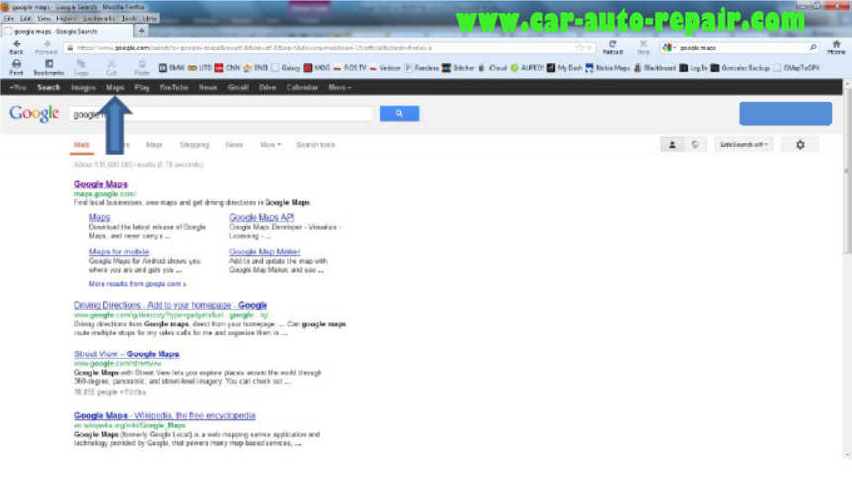Open the Tools menu
852x504 pixels.
coord(128,18)
